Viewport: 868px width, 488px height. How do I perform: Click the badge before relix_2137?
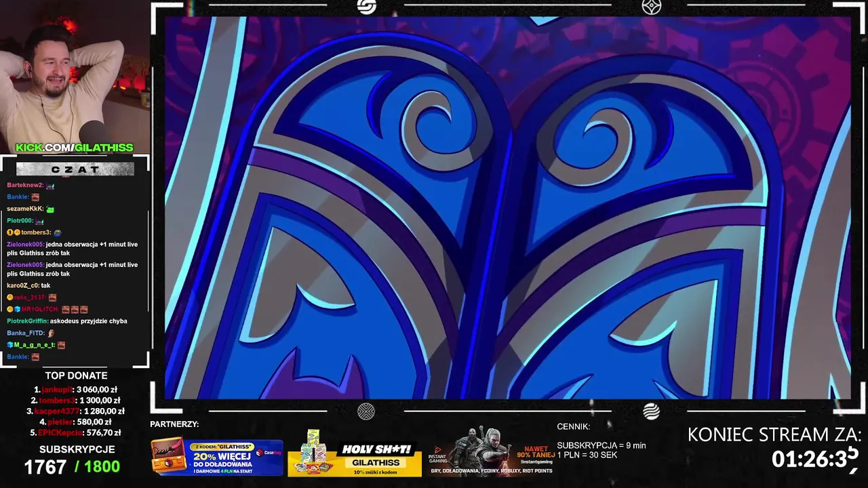pos(10,298)
